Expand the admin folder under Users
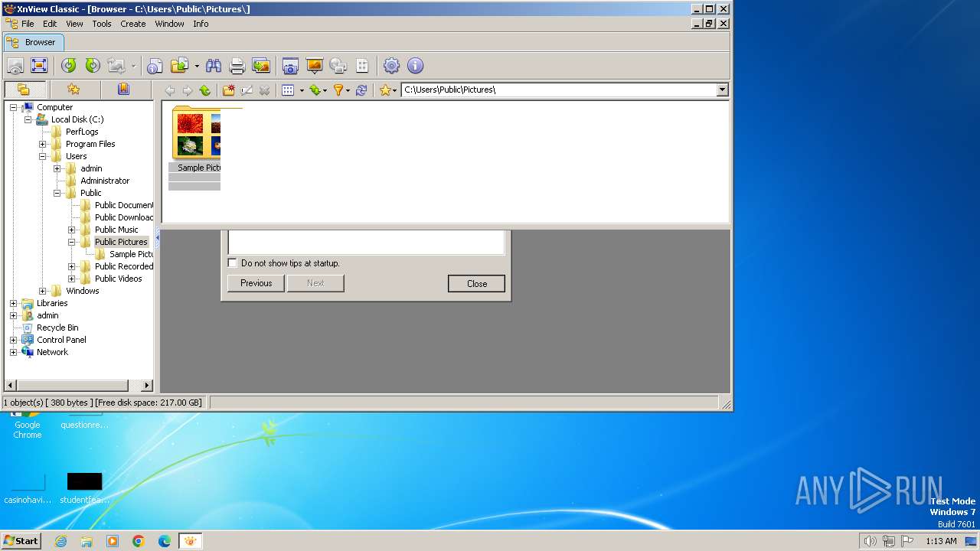This screenshot has width=980, height=551. (x=57, y=168)
